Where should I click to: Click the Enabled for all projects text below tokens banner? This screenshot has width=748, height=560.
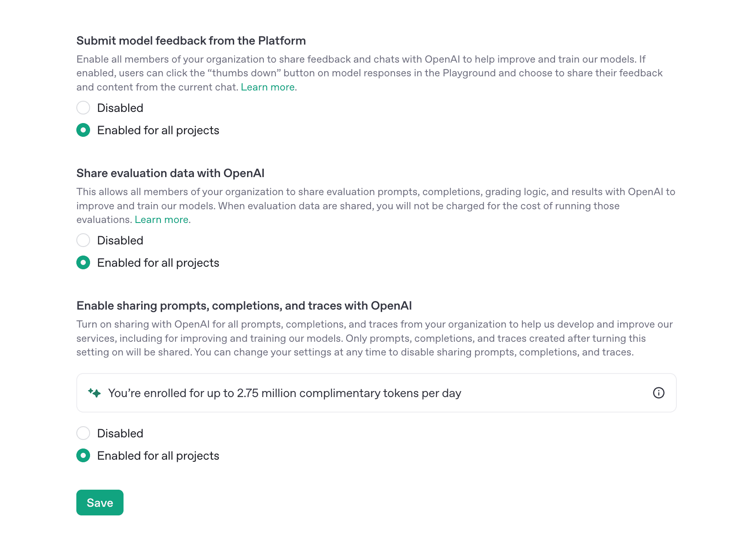pos(158,456)
